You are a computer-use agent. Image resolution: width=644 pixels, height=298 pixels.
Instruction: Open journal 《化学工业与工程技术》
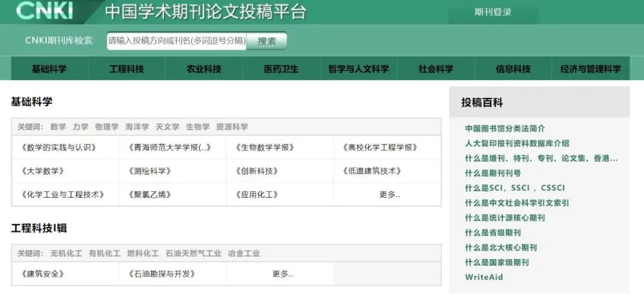(61, 194)
